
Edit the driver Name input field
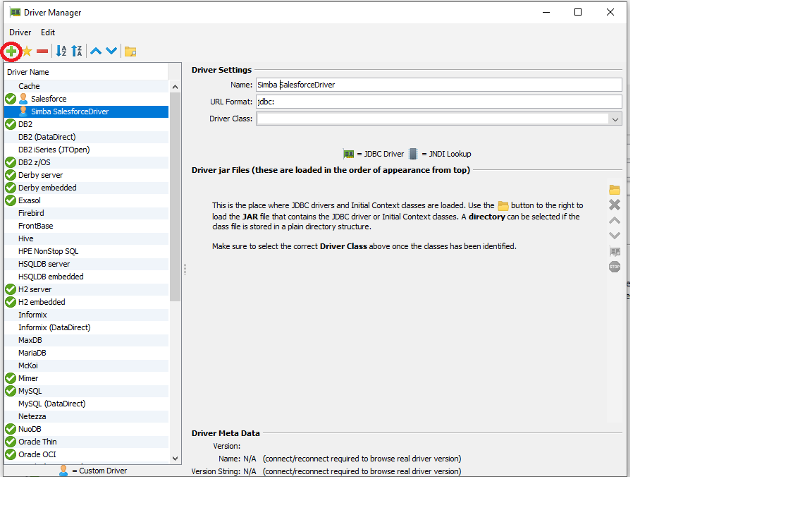(437, 84)
